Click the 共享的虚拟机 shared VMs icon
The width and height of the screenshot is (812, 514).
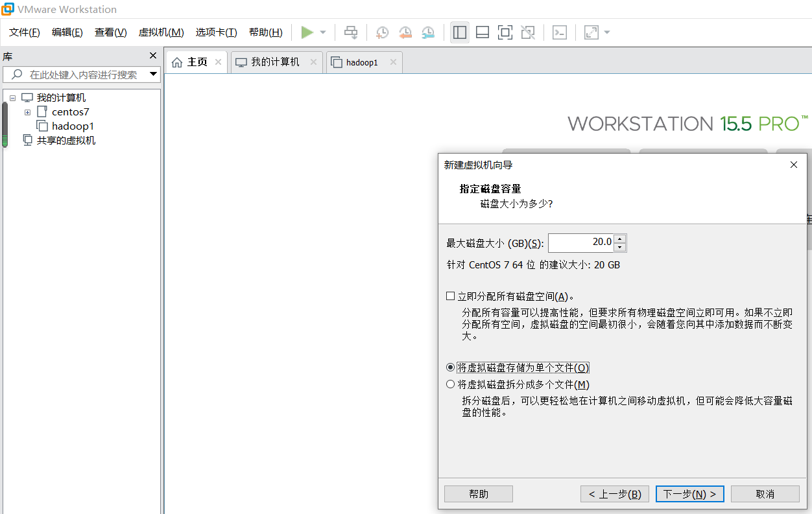click(27, 140)
